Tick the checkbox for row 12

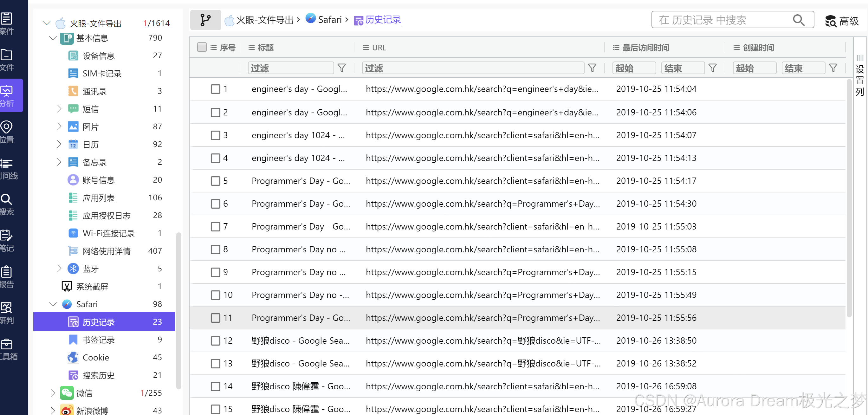tap(215, 340)
